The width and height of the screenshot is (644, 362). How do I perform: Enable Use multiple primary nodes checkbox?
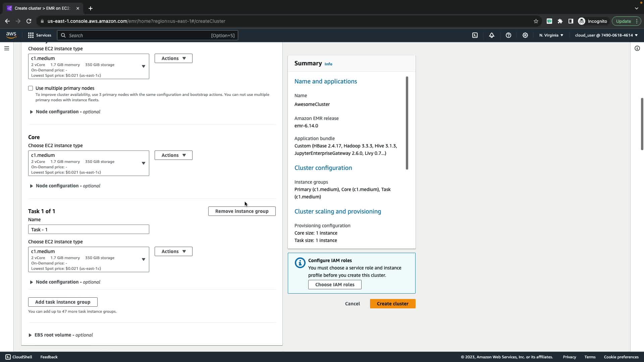pos(31,88)
